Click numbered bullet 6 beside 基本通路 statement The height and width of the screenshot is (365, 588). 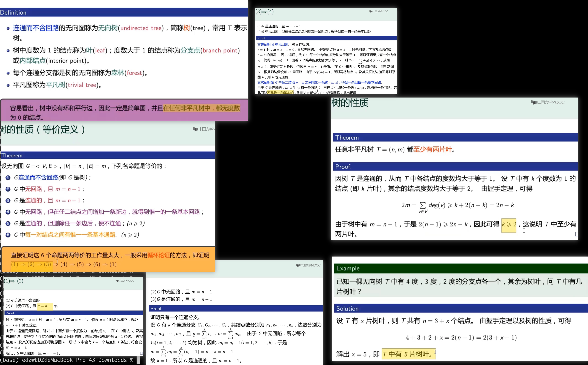tap(8, 235)
